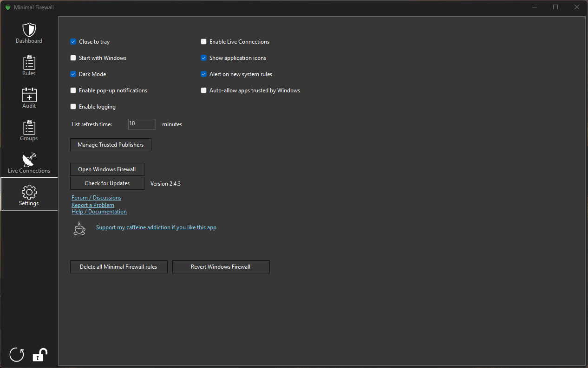Click the coffee cup icon
Image resolution: width=588 pixels, height=368 pixels.
click(79, 228)
